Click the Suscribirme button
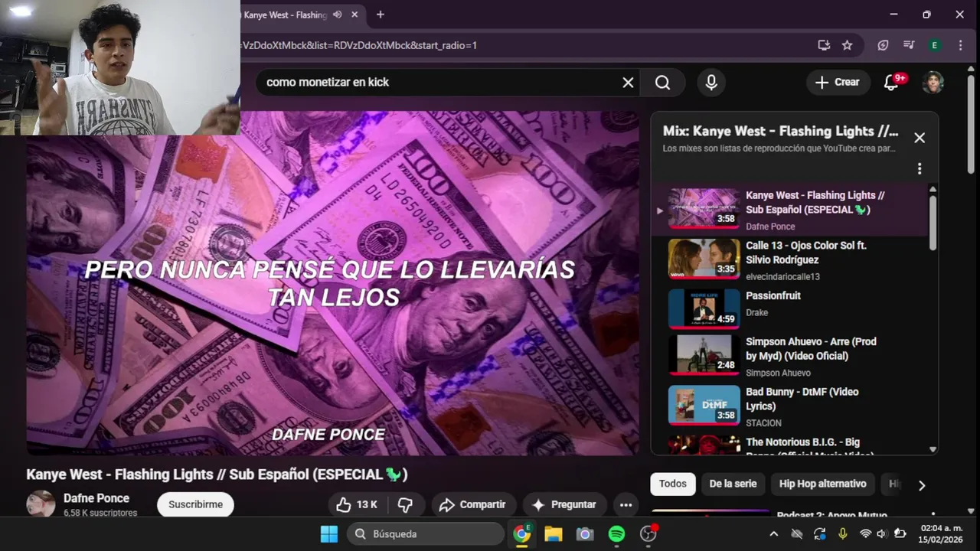This screenshot has height=551, width=980. click(x=195, y=504)
